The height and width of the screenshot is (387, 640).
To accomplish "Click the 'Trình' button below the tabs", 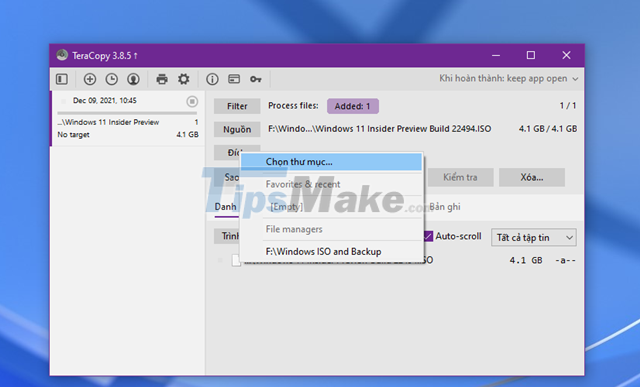I will tap(227, 236).
